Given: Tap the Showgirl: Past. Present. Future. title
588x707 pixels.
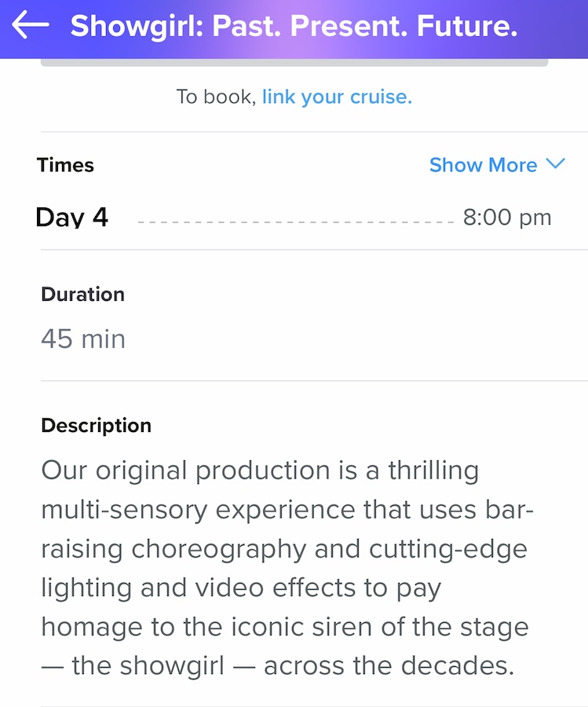Looking at the screenshot, I should [x=294, y=26].
